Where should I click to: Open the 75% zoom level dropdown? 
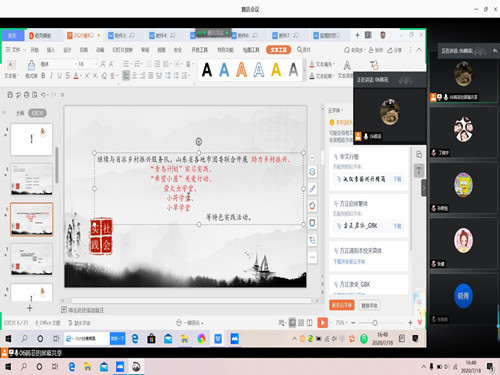342,323
